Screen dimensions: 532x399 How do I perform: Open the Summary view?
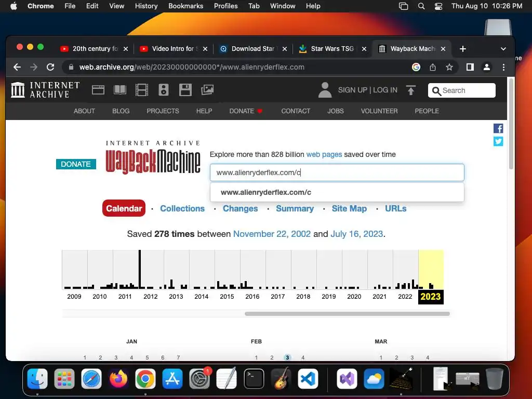pos(295,208)
